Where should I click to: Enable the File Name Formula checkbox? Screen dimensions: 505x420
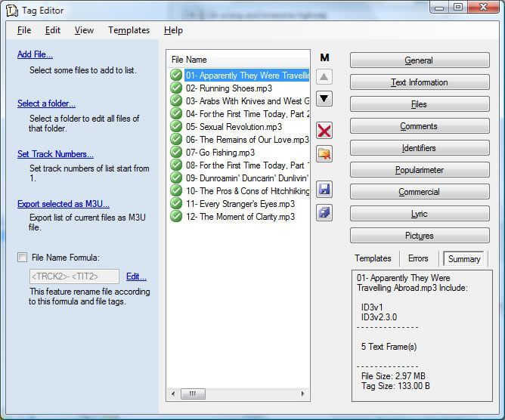pos(22,257)
